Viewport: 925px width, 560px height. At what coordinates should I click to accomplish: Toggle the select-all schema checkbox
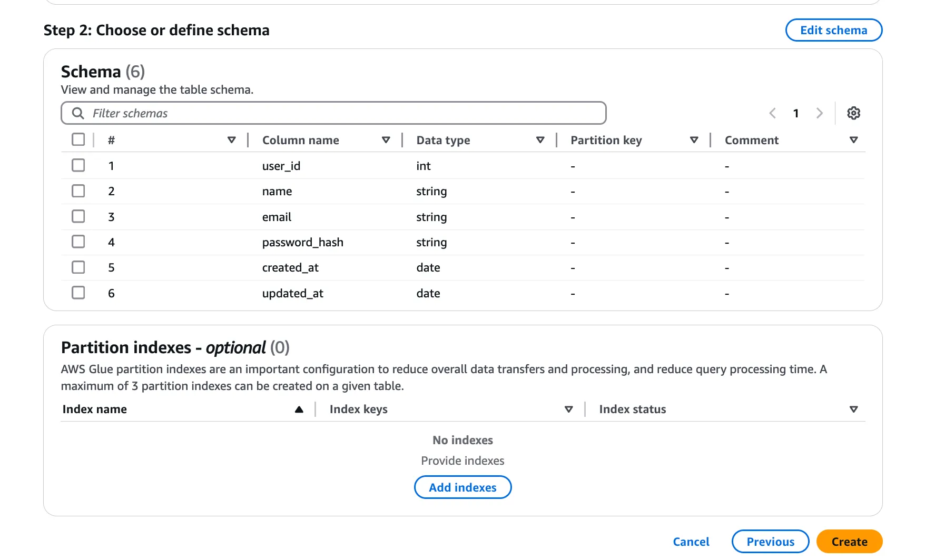78,139
